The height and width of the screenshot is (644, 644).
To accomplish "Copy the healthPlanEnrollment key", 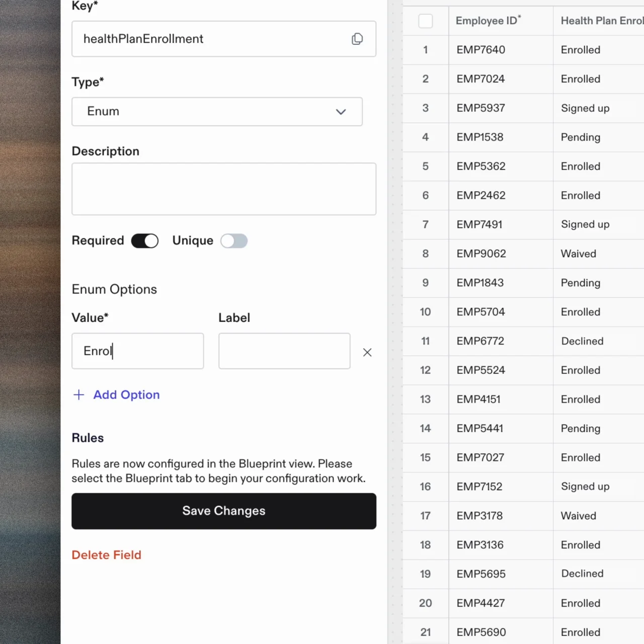I will [357, 39].
